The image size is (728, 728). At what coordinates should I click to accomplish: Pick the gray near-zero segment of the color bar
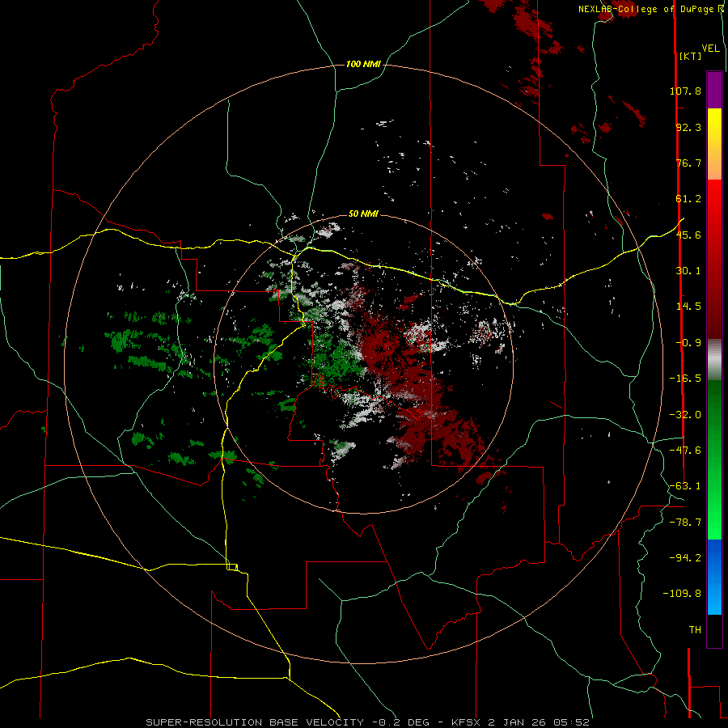coord(714,360)
